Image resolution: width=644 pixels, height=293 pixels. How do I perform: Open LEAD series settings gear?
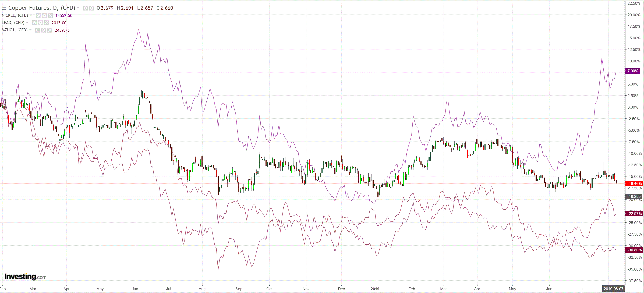click(40, 23)
